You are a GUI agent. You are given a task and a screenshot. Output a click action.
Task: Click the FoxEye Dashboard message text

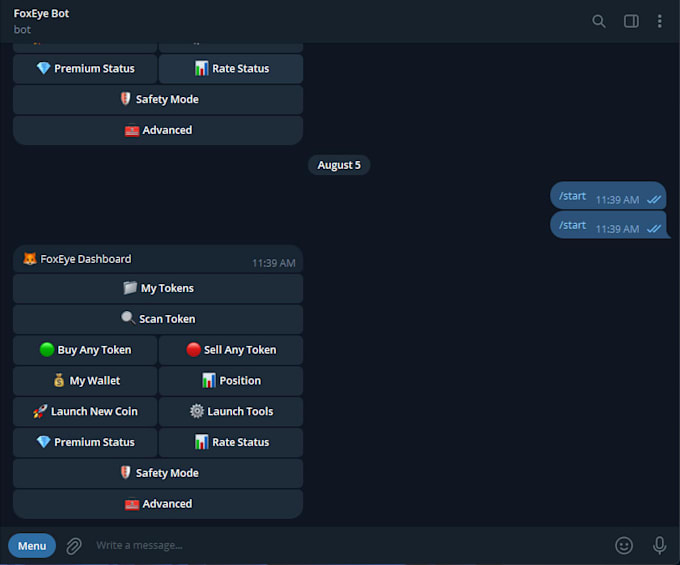point(85,259)
